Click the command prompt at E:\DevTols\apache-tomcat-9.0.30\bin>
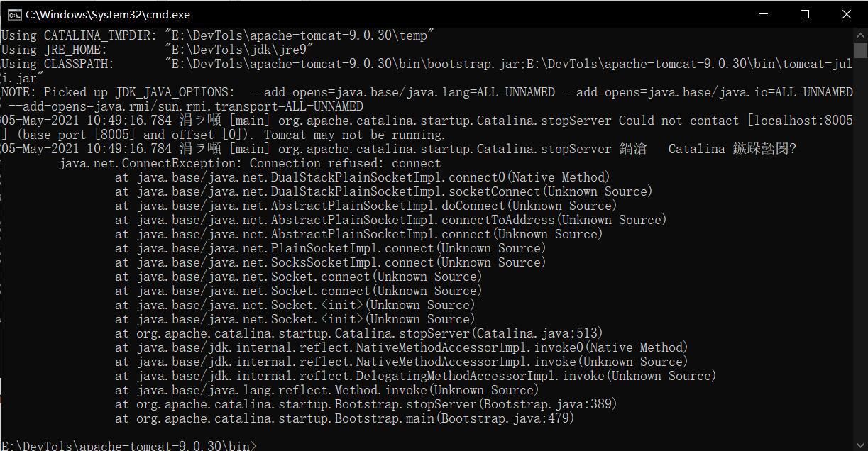This screenshot has height=451, width=868. [129, 446]
